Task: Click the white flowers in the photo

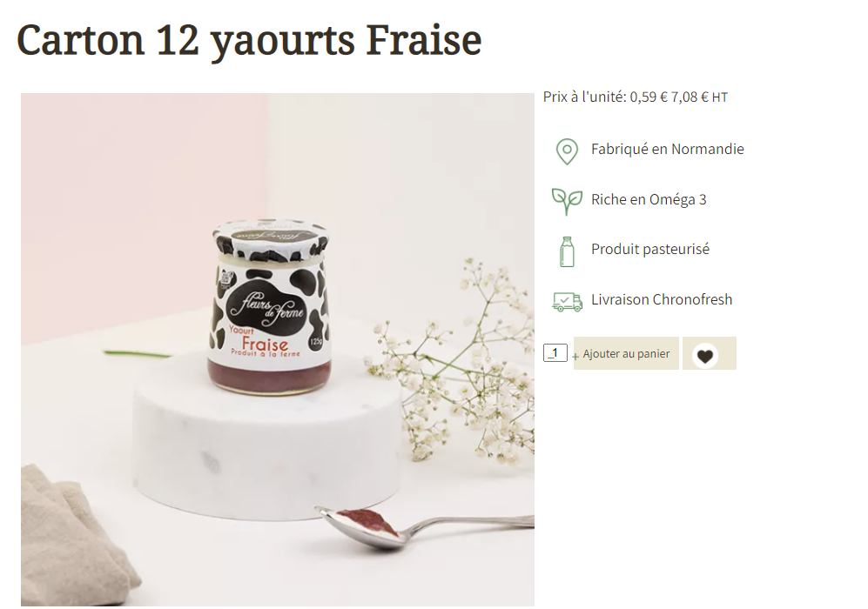Action: [x=453, y=365]
